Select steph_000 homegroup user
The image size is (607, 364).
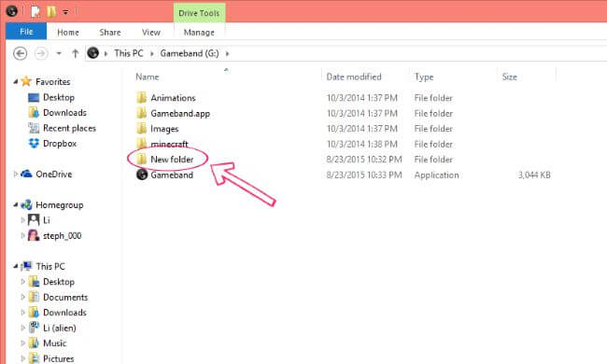(x=62, y=235)
